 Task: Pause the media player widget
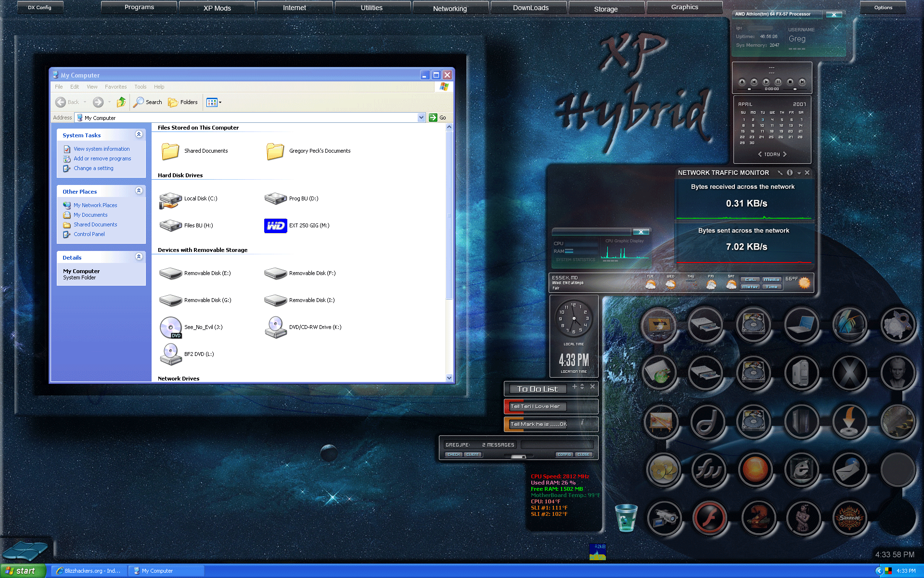click(x=778, y=82)
